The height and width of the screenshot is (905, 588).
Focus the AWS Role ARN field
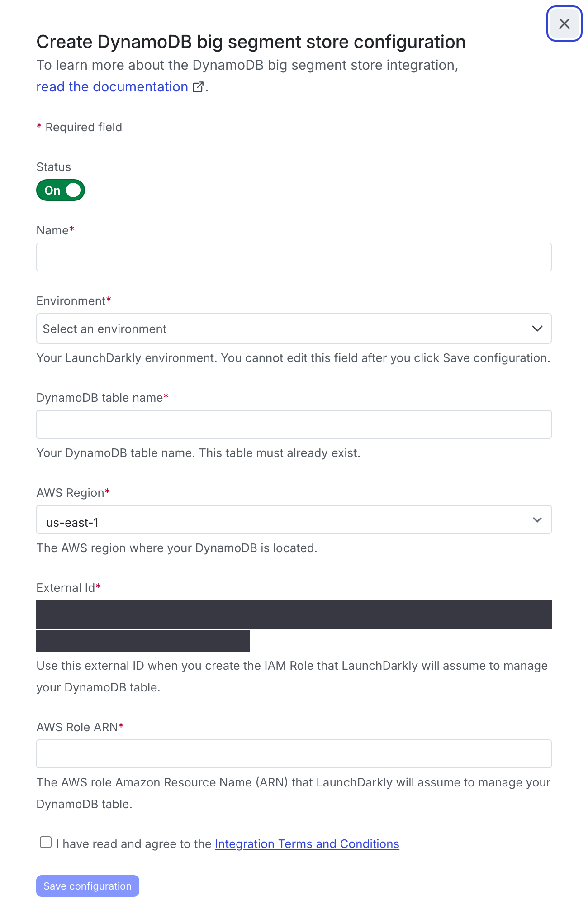(x=294, y=753)
